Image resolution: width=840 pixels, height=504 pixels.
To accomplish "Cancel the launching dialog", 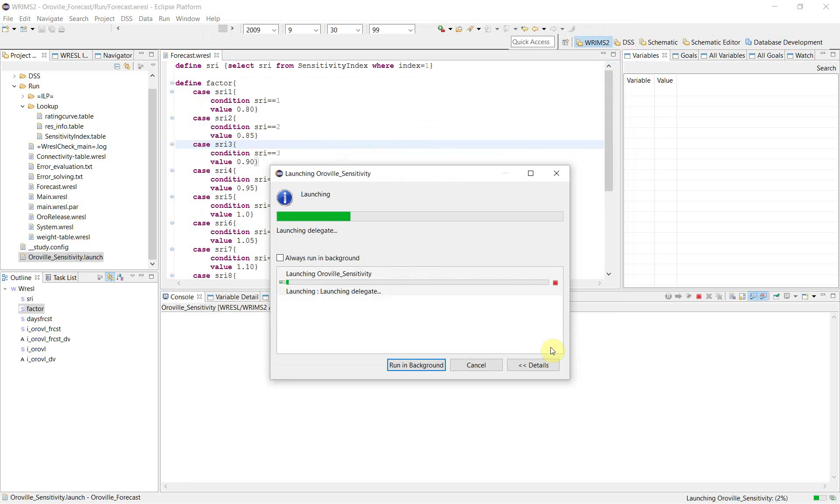I will [x=476, y=365].
